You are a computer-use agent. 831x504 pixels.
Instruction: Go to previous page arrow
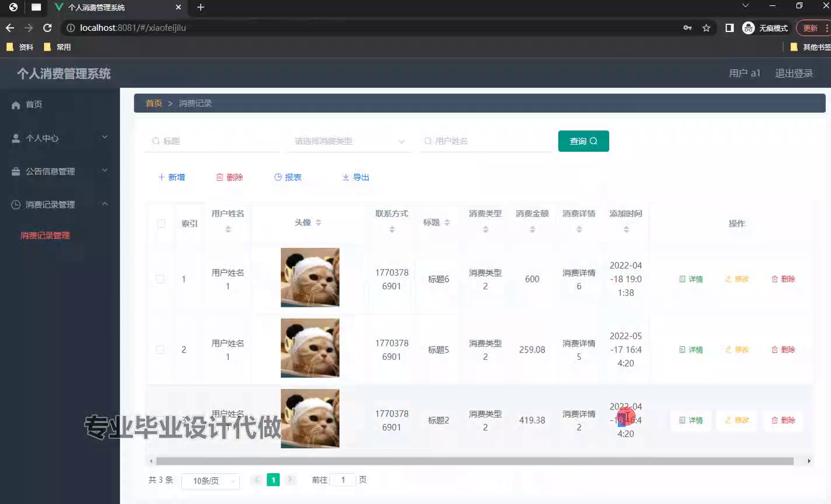[x=256, y=480]
